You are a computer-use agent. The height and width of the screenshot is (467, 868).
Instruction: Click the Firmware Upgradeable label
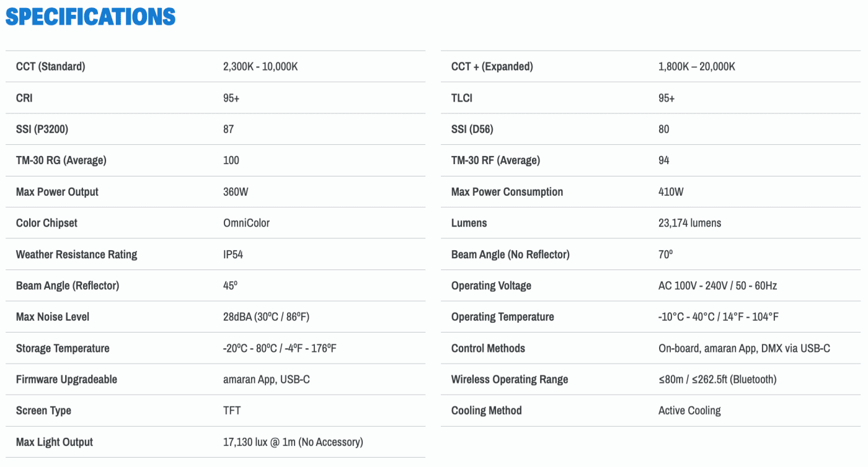coord(66,380)
